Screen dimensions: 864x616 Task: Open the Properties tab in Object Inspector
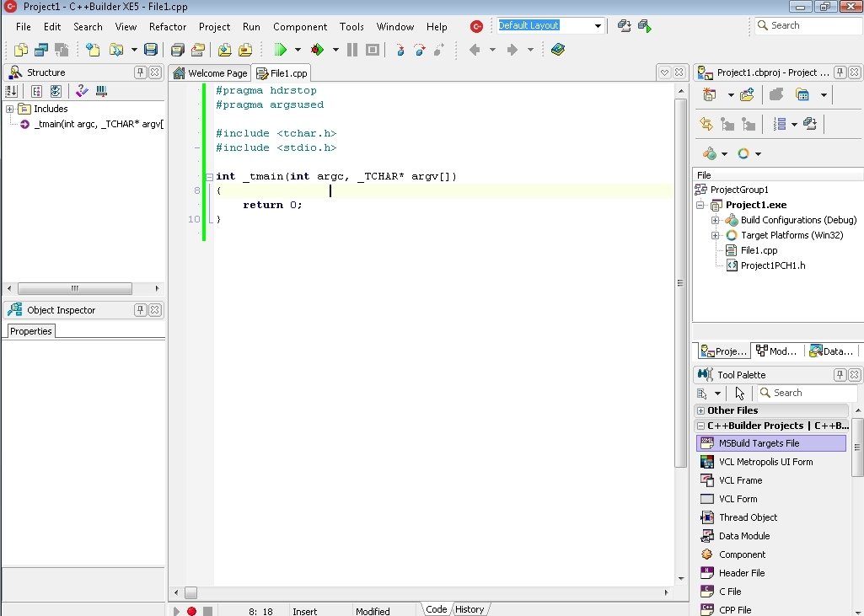31,331
